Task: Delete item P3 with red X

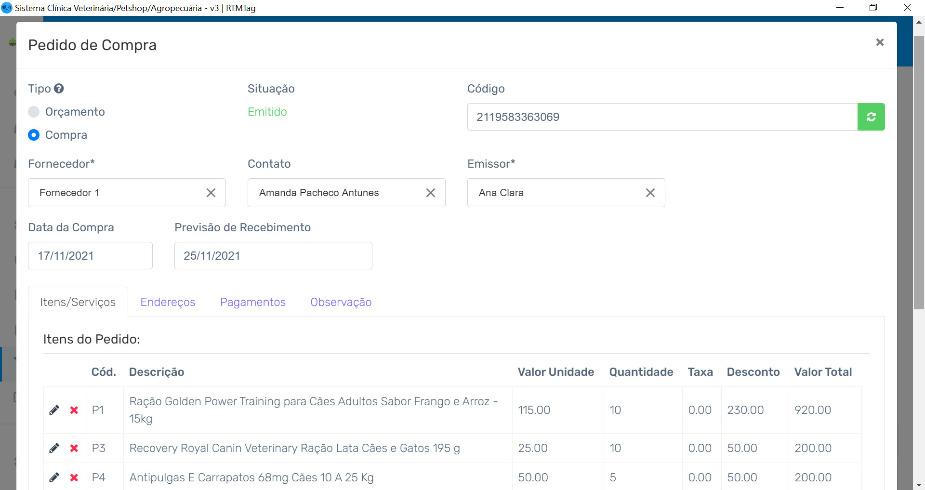Action: click(x=74, y=448)
